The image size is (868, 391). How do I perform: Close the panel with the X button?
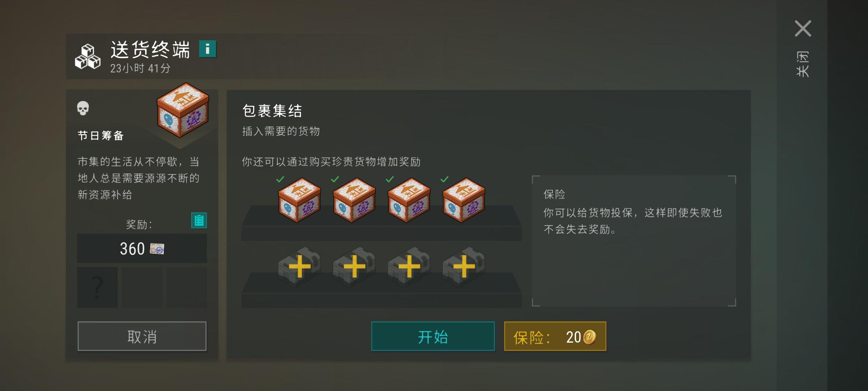pyautogui.click(x=803, y=29)
